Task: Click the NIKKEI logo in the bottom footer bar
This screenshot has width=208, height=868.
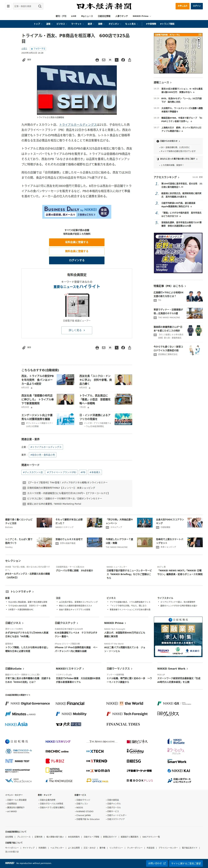Action: point(10,863)
